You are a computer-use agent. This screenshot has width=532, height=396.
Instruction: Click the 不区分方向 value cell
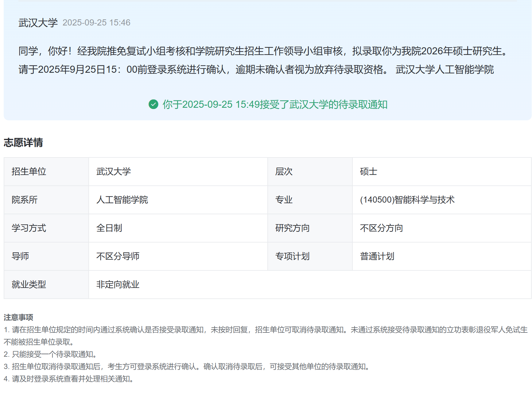click(x=442, y=228)
